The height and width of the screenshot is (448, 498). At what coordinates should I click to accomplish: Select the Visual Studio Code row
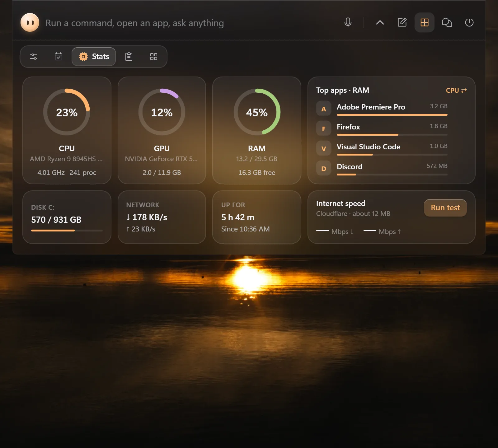tap(382, 148)
